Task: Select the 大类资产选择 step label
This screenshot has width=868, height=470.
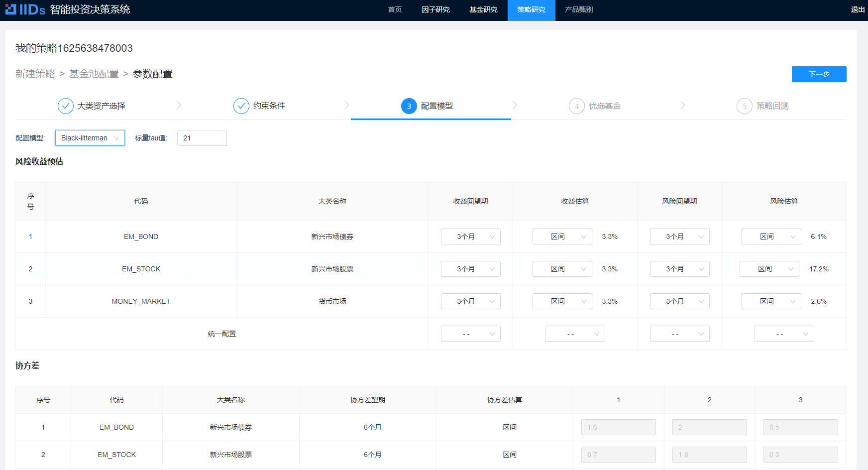Action: tap(101, 106)
